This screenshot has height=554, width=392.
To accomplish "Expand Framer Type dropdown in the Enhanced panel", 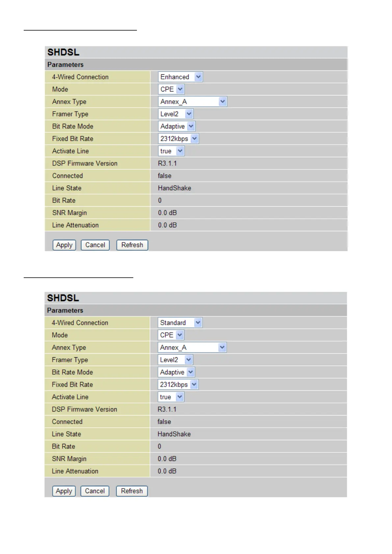I will (x=175, y=114).
